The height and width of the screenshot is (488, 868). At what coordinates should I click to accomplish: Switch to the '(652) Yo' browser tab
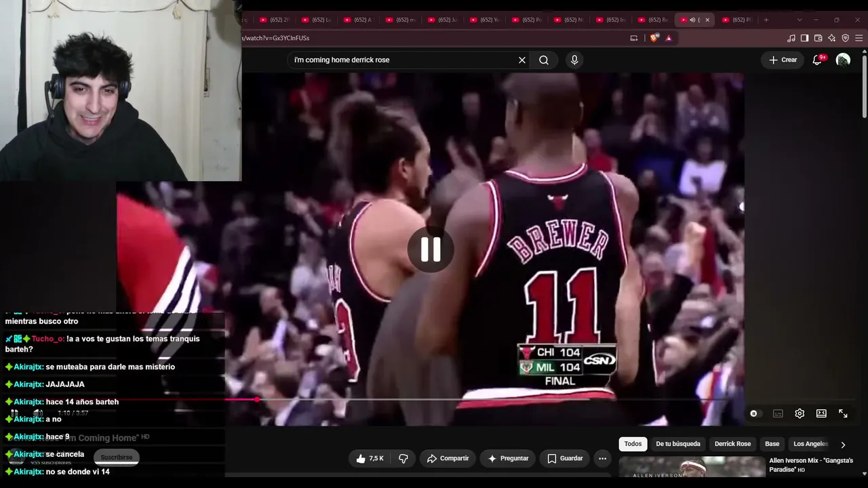[x=485, y=20]
